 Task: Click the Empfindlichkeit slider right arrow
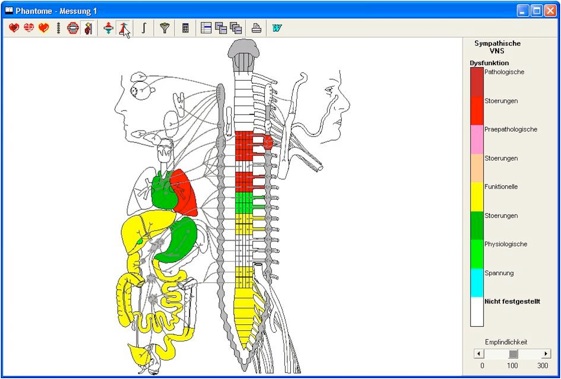pos(546,354)
